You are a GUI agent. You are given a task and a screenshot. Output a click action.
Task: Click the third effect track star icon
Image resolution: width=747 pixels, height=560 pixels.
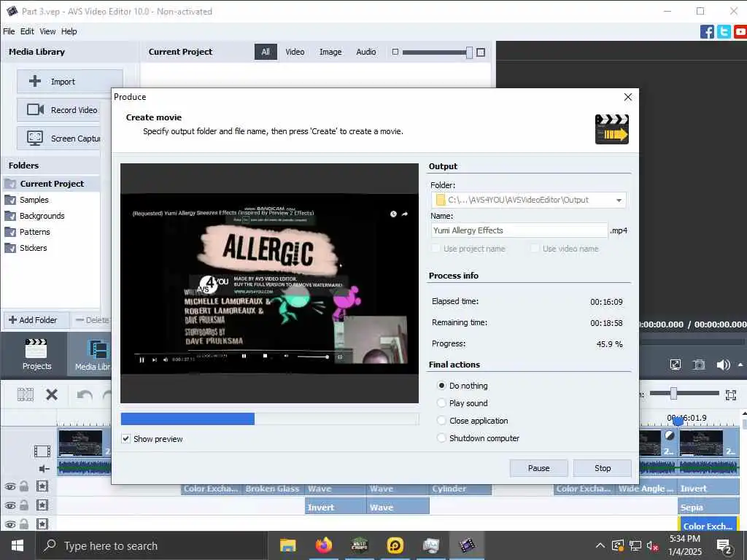(42, 524)
